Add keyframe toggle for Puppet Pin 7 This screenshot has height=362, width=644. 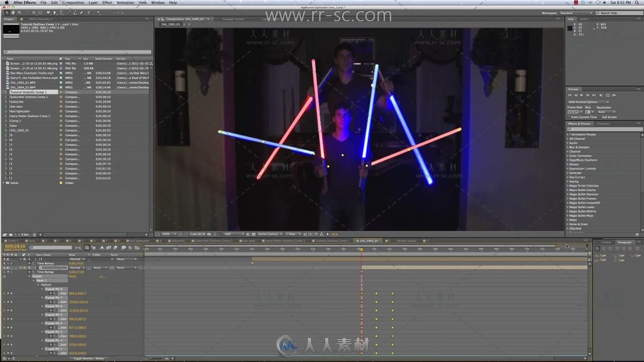(x=8, y=302)
